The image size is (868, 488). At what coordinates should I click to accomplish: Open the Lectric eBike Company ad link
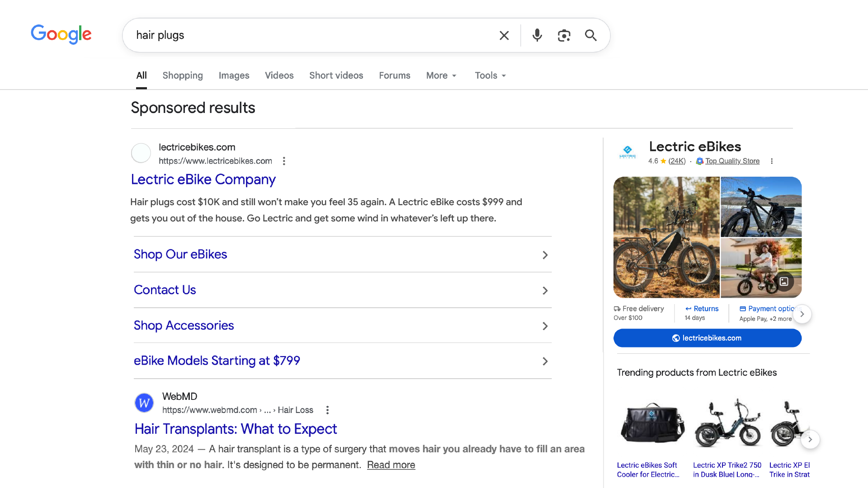(203, 179)
